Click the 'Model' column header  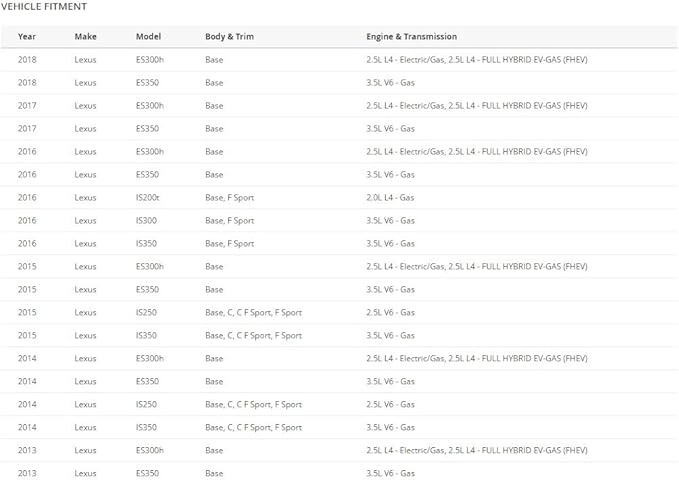pyautogui.click(x=149, y=36)
